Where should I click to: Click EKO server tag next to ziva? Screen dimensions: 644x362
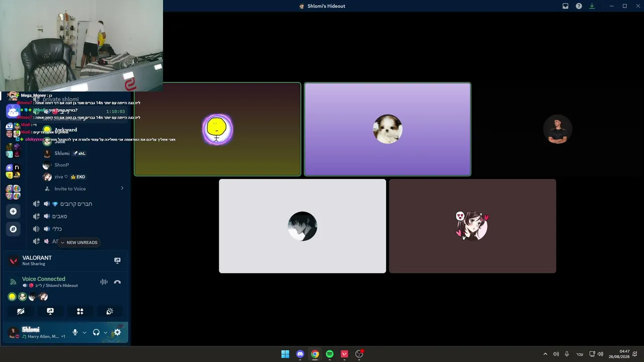[x=78, y=177]
